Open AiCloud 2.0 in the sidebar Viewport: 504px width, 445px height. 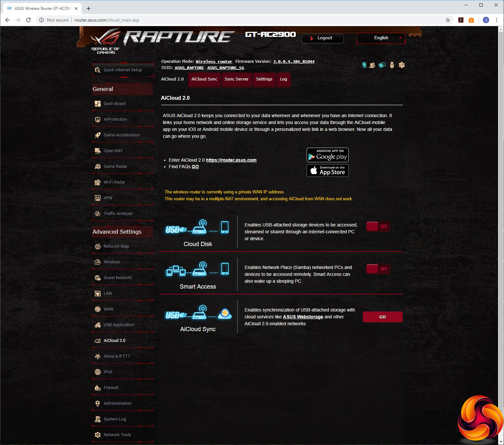pyautogui.click(x=123, y=341)
